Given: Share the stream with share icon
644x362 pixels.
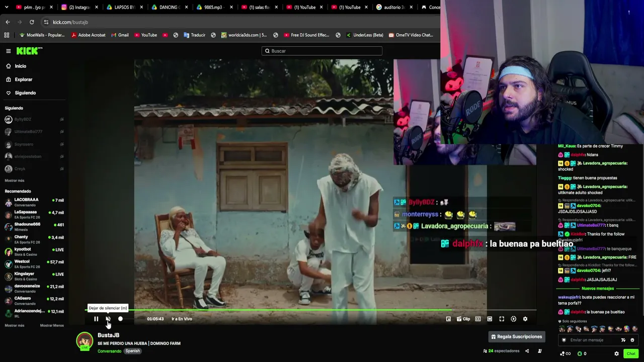Looking at the screenshot, I should click(x=527, y=351).
